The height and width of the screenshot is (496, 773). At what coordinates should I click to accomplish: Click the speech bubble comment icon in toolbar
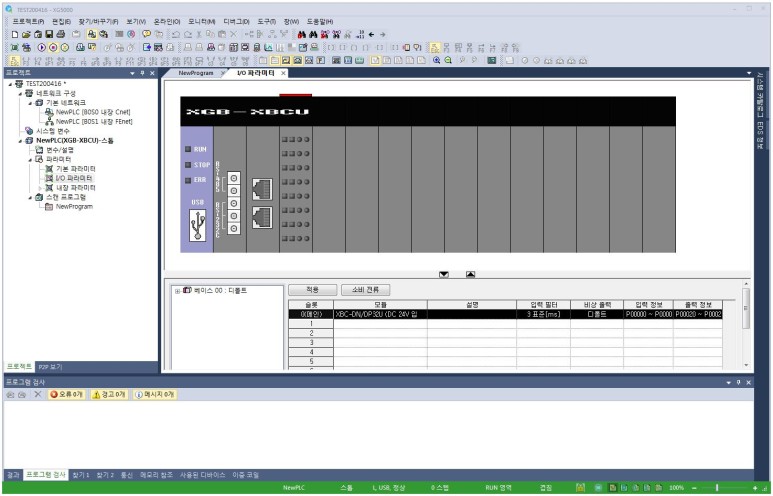[x=146, y=35]
